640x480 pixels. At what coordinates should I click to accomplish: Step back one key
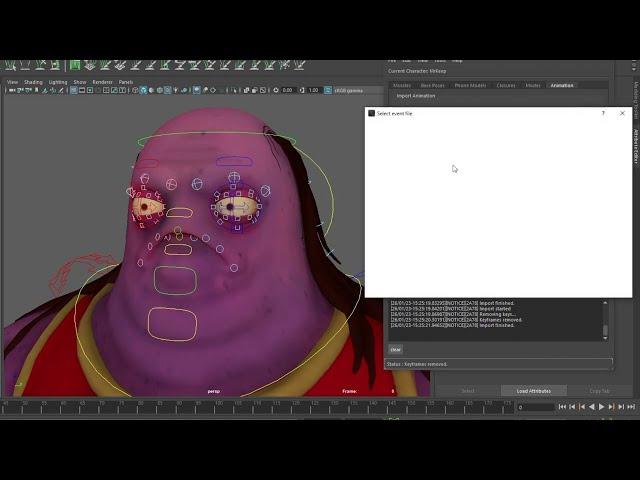[x=581, y=407]
